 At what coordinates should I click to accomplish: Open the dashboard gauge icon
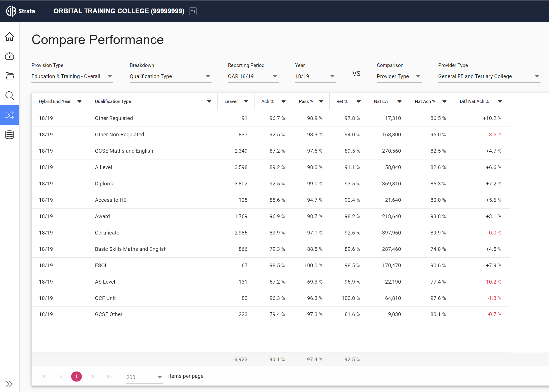click(x=9, y=56)
